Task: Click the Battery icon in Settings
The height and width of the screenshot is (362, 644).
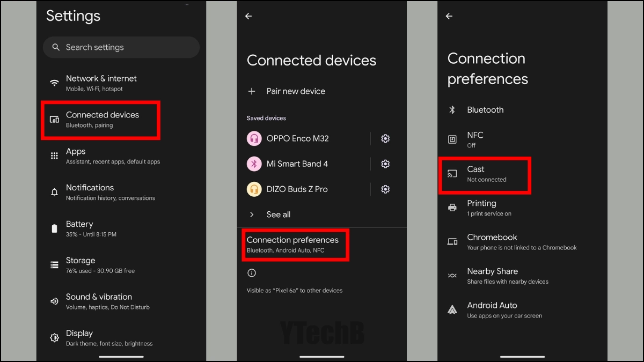Action: (54, 228)
